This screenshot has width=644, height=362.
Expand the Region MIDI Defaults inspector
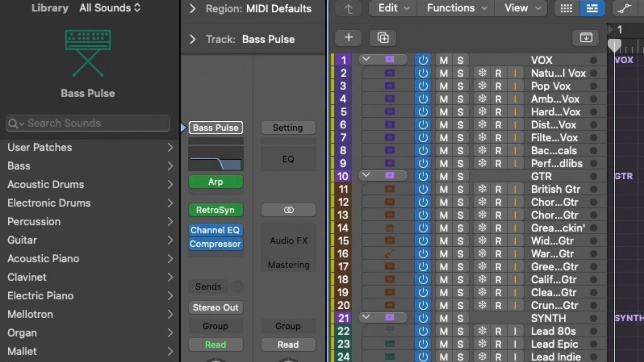tap(193, 9)
